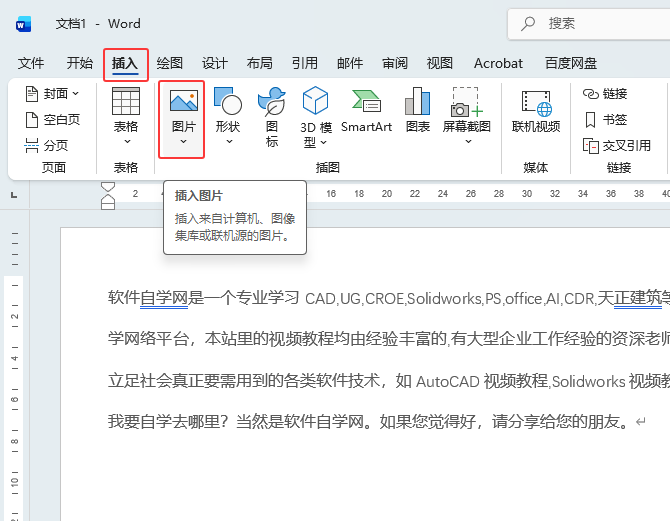670x521 pixels.
Task: Open the 表格 table dropdown arrow
Action: pos(127,141)
